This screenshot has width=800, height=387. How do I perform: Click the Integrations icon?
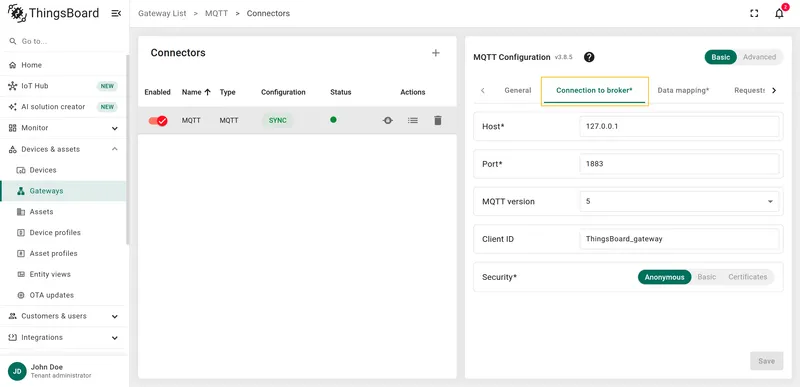tap(13, 338)
